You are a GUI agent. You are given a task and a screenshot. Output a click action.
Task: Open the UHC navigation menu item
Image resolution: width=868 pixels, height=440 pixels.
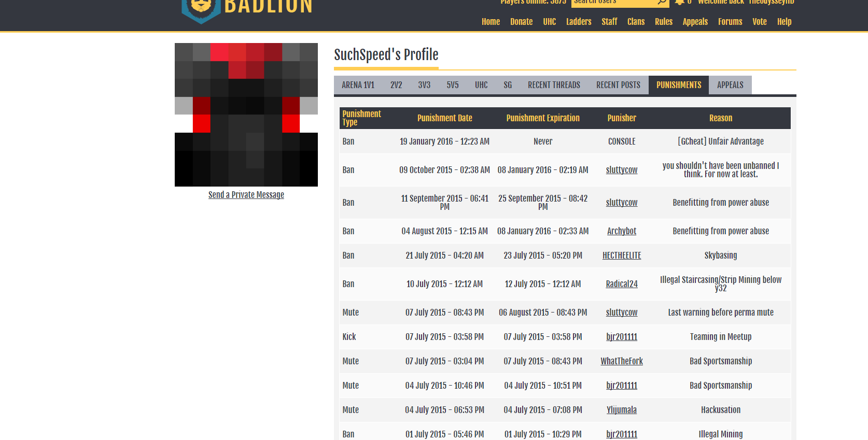click(549, 22)
